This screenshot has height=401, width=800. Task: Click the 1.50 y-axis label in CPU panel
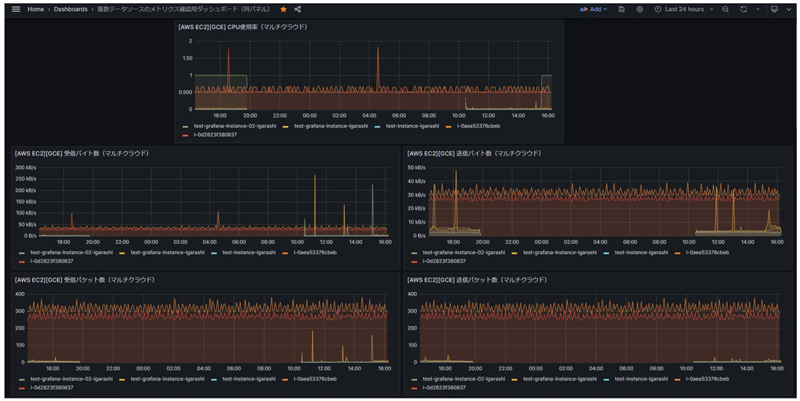(187, 58)
